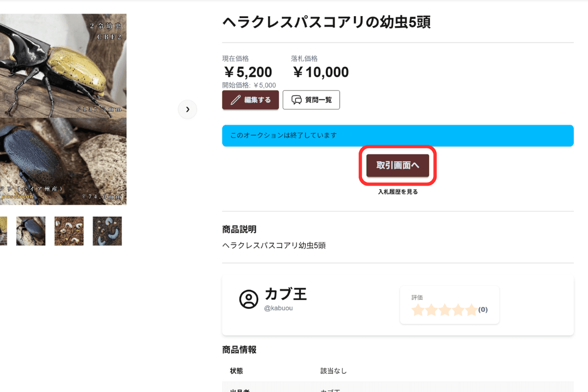Viewport: 588px width, 392px height.
Task: Click the third rating star
Action: pos(444,310)
